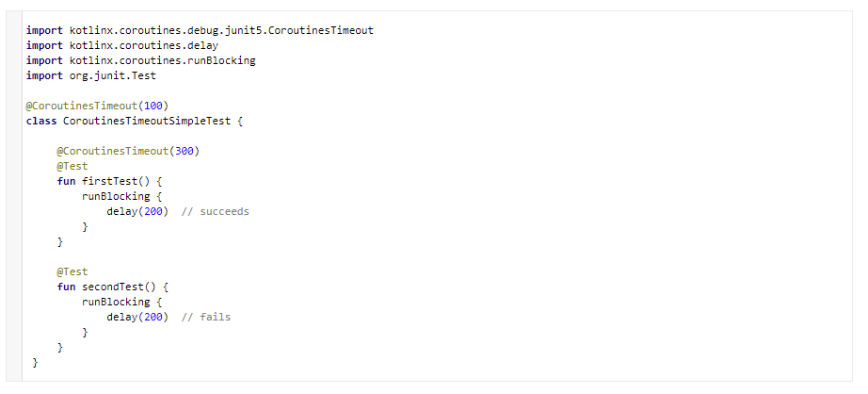Click the second @Test annotation
Image resolution: width=868 pixels, height=394 pixels.
coord(72,271)
